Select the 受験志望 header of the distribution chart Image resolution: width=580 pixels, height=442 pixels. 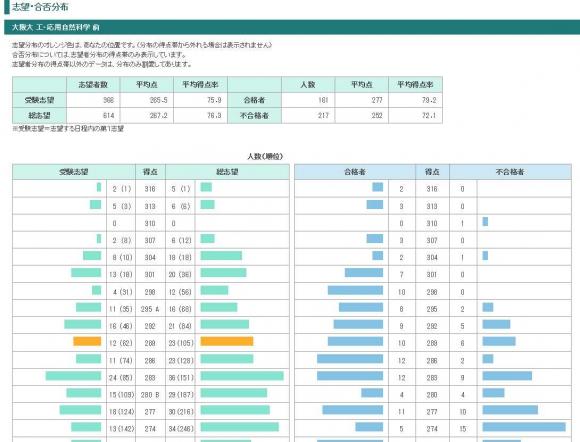[74, 172]
